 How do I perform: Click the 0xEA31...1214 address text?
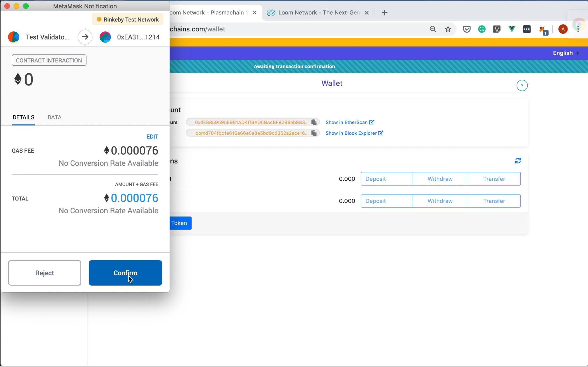tap(138, 37)
